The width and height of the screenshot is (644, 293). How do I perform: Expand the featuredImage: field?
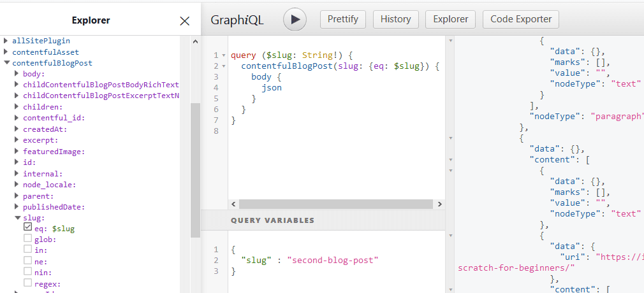[17, 152]
